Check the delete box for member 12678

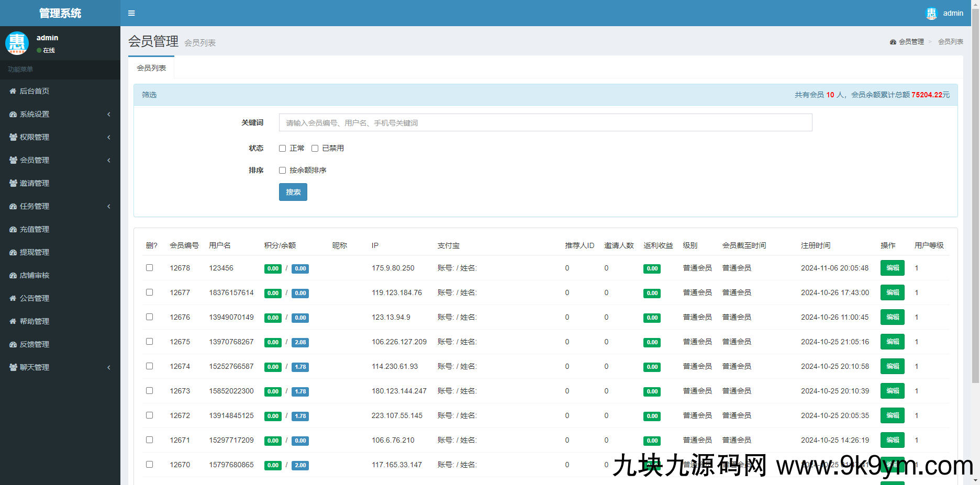149,268
